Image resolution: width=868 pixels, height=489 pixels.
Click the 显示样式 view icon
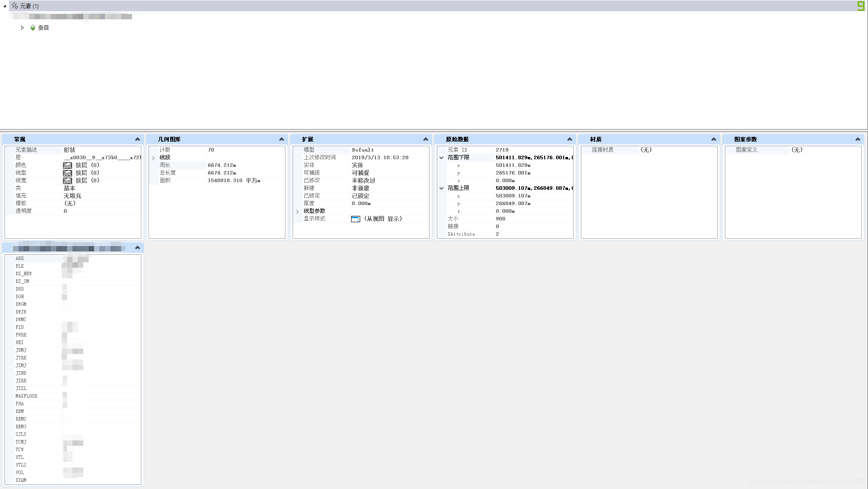pos(356,219)
